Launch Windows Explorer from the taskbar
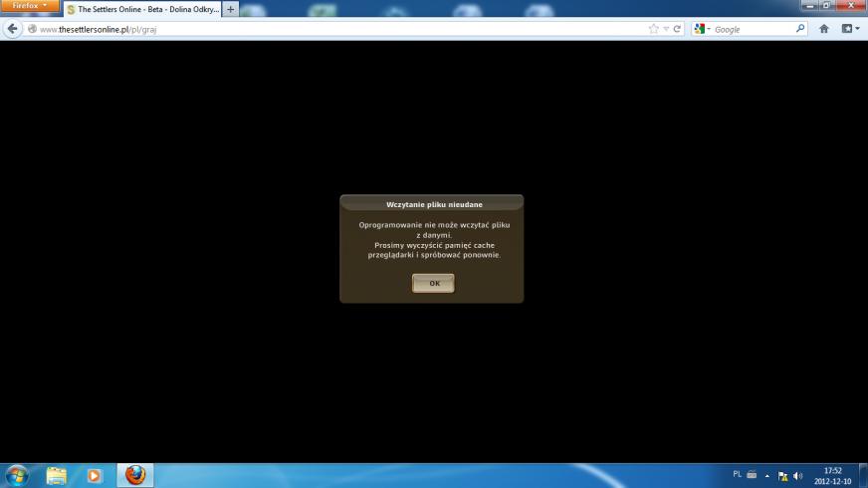Image resolution: width=868 pixels, height=488 pixels. [57, 475]
